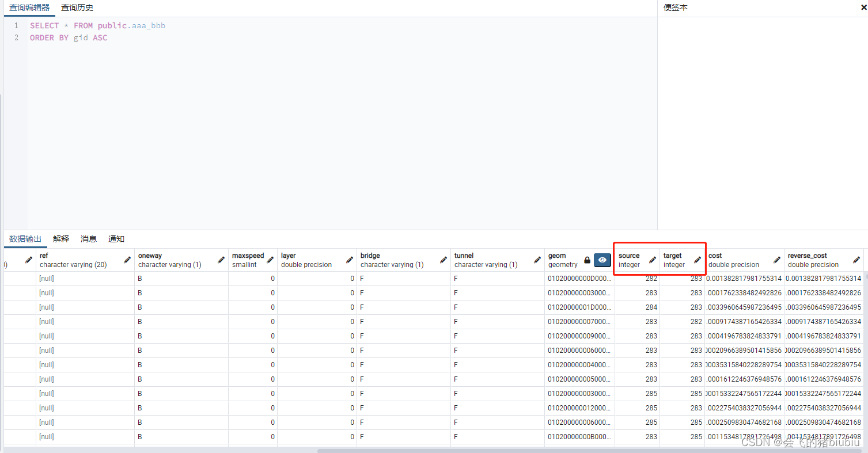Click the edit pencil in the tunnel column header
The image size is (868, 453).
[x=537, y=260]
